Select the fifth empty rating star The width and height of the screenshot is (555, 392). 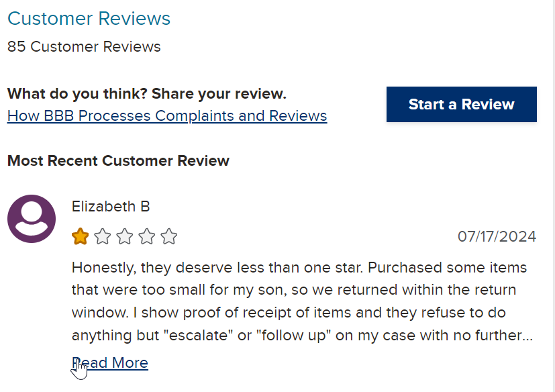point(169,236)
